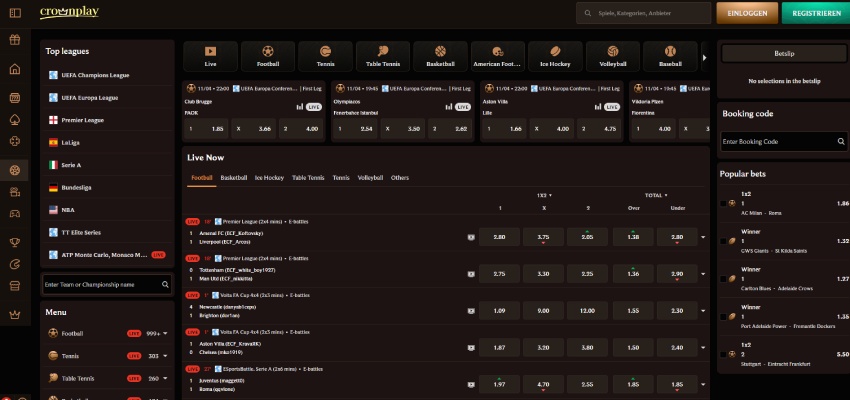The image size is (850, 400).
Task: Click the team search magnifier icon
Action: click(x=165, y=285)
